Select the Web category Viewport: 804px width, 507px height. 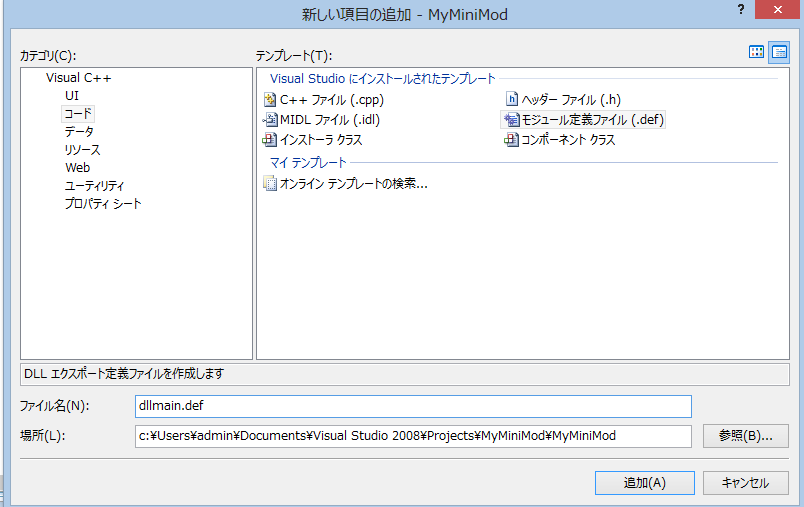(x=78, y=168)
